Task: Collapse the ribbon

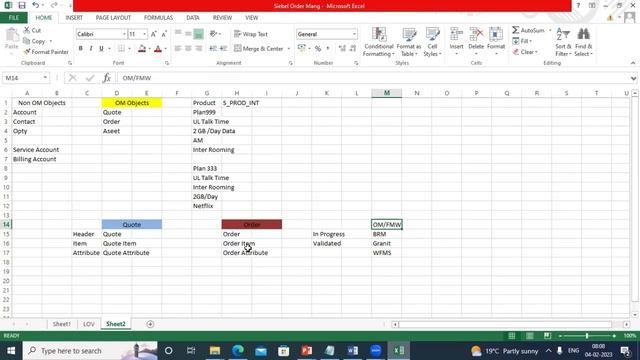Action: (633, 63)
